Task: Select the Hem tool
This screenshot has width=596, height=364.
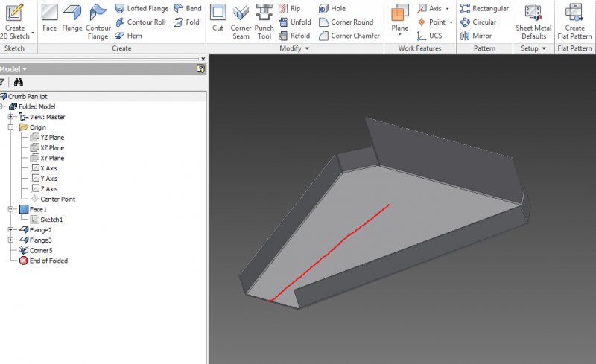Action: coord(129,36)
